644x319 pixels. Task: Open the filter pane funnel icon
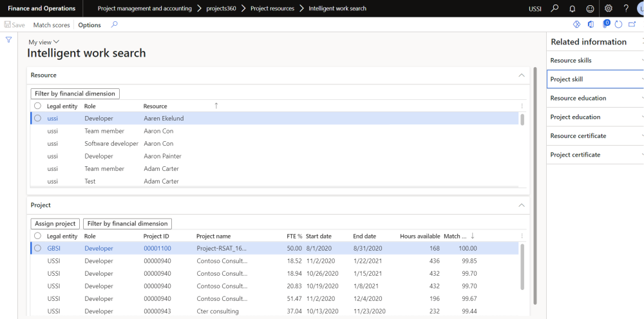tap(9, 40)
